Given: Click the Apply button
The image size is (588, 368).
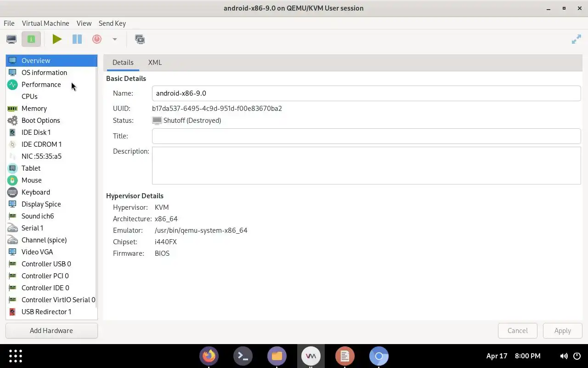Looking at the screenshot, I should (x=562, y=330).
